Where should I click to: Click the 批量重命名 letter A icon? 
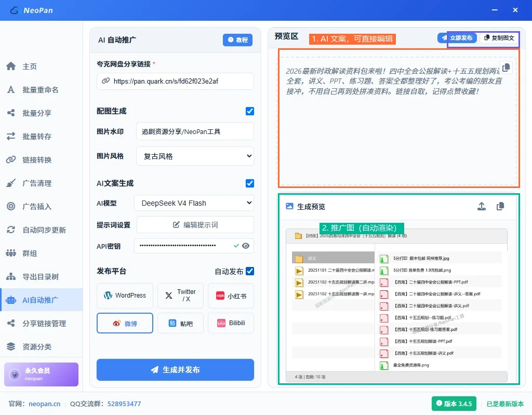click(x=11, y=89)
